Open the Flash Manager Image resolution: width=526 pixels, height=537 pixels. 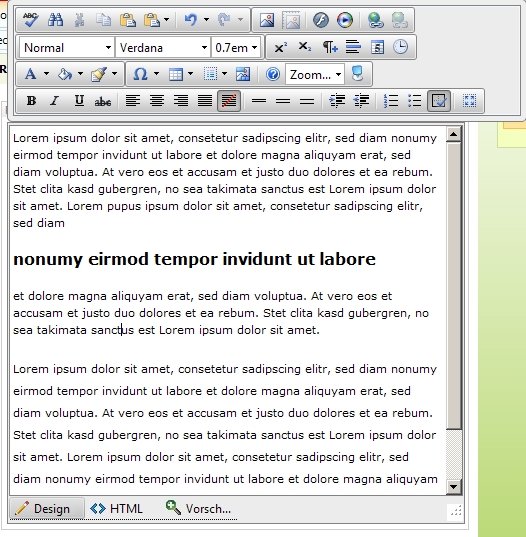[321, 20]
